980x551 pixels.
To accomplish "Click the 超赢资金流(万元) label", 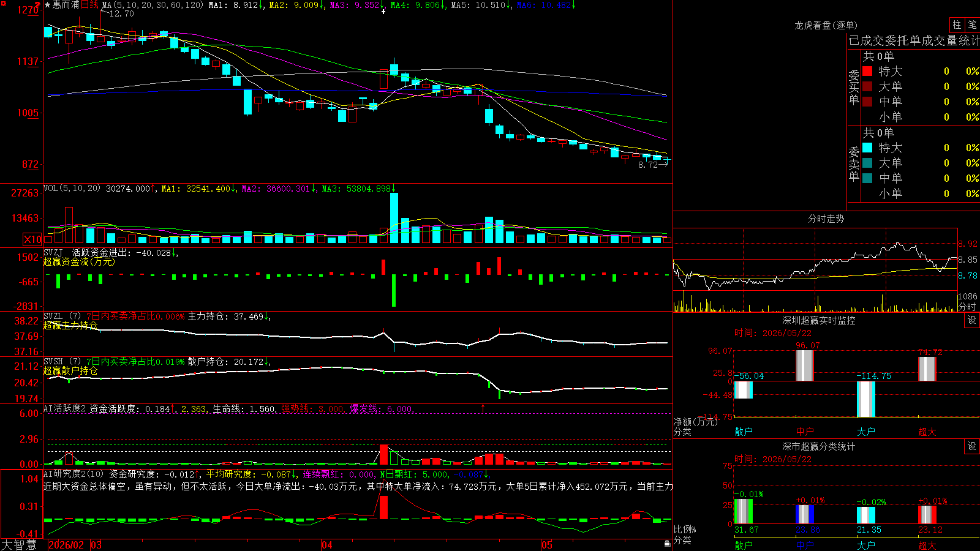I will pos(79,261).
